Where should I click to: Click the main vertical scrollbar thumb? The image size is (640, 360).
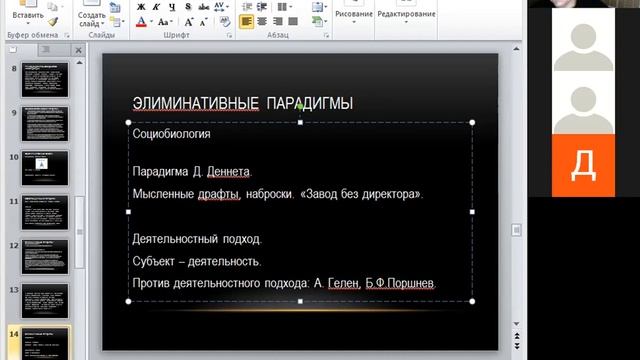click(516, 230)
